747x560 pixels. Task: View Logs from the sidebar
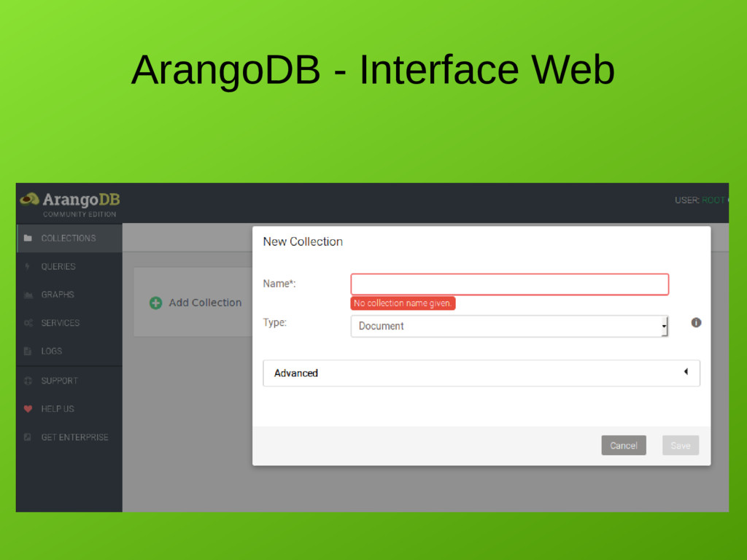pyautogui.click(x=69, y=351)
